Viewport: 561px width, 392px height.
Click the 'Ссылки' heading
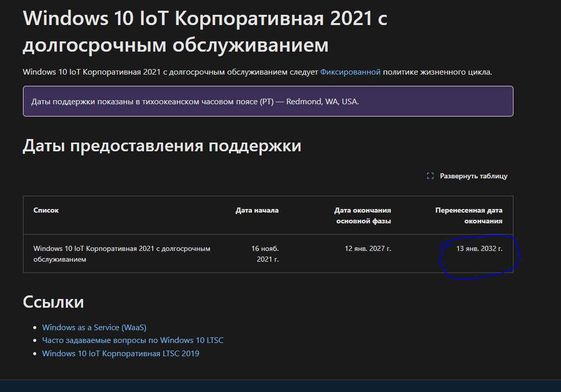53,302
